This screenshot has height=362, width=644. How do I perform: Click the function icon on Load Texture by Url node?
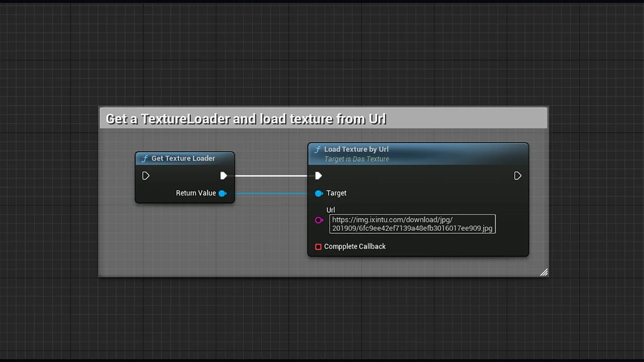click(x=317, y=149)
